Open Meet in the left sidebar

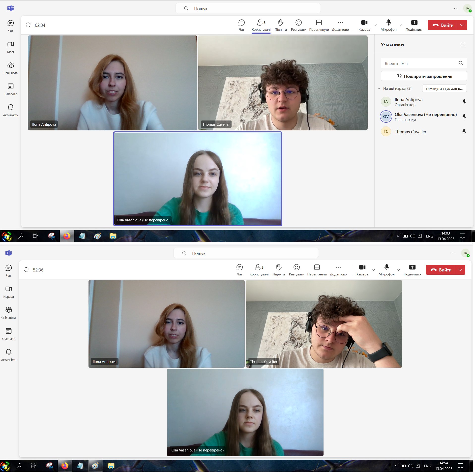tap(10, 47)
